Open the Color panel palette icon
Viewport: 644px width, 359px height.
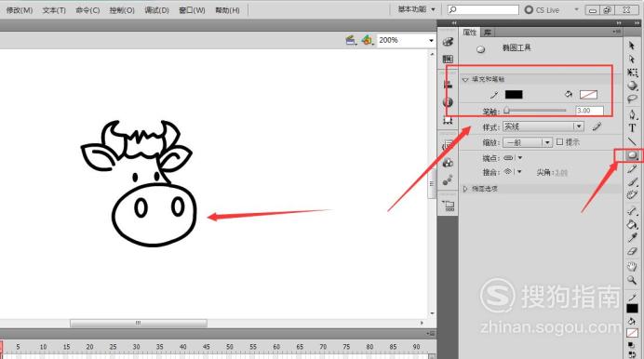[x=448, y=42]
